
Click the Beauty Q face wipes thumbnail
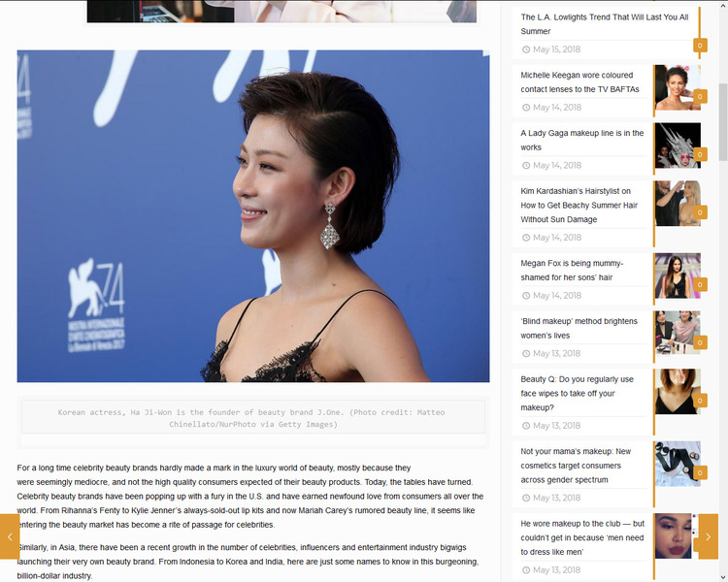[677, 392]
